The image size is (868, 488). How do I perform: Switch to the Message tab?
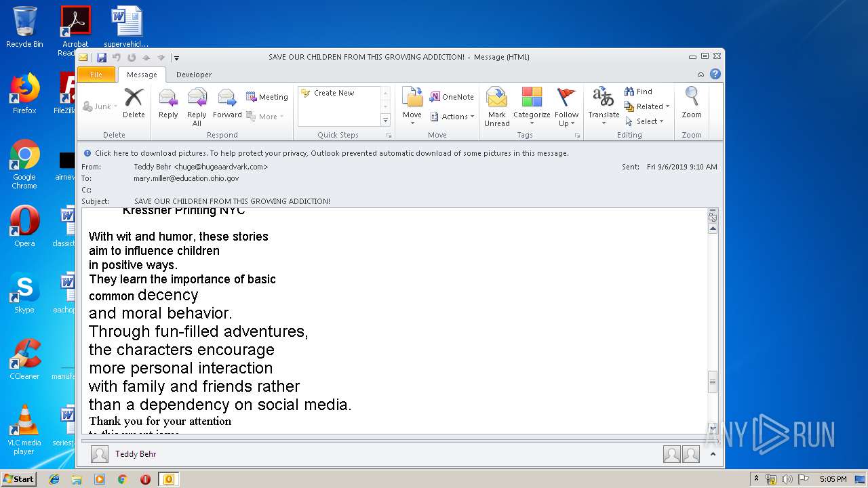point(142,75)
